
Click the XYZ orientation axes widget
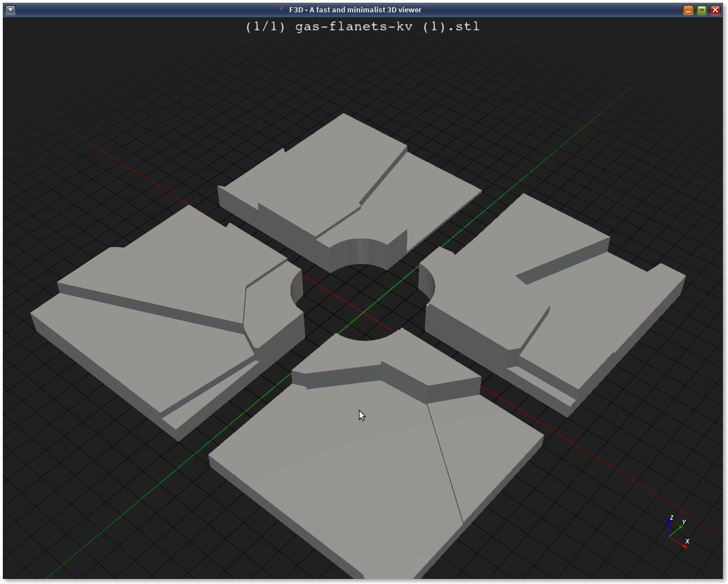click(x=679, y=532)
